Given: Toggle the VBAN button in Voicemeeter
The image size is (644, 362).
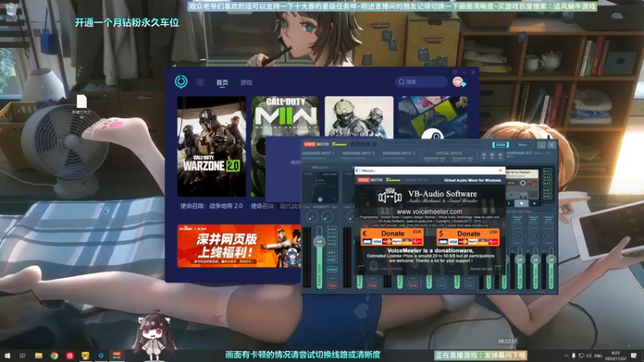Looking at the screenshot, I should coord(500,145).
